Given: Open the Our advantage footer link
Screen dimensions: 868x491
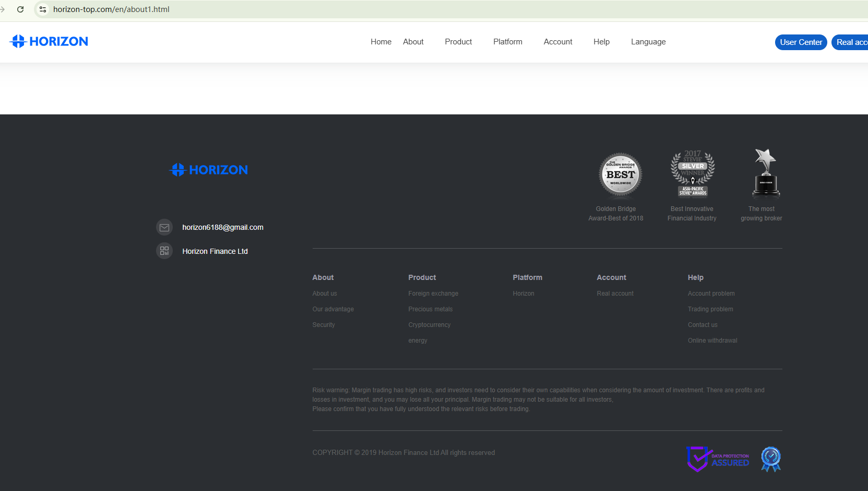Looking at the screenshot, I should [333, 309].
